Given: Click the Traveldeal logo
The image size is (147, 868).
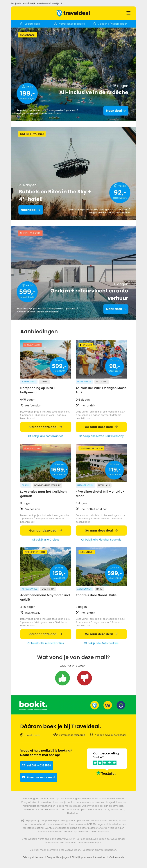Looking at the screenshot, I should tap(73, 13).
